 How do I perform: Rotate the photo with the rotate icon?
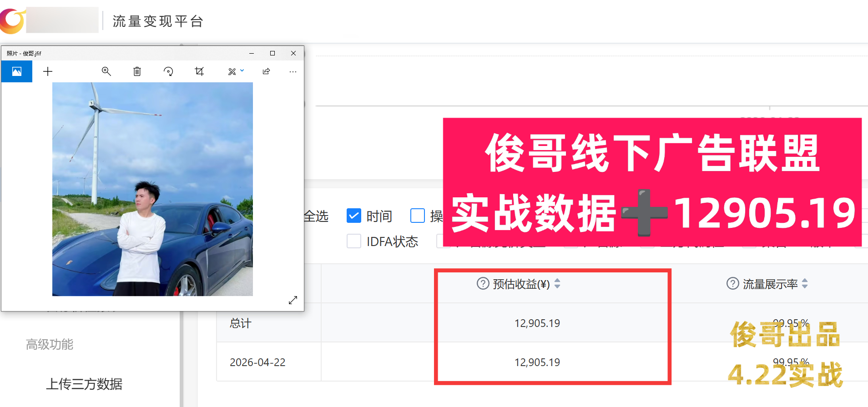point(168,71)
